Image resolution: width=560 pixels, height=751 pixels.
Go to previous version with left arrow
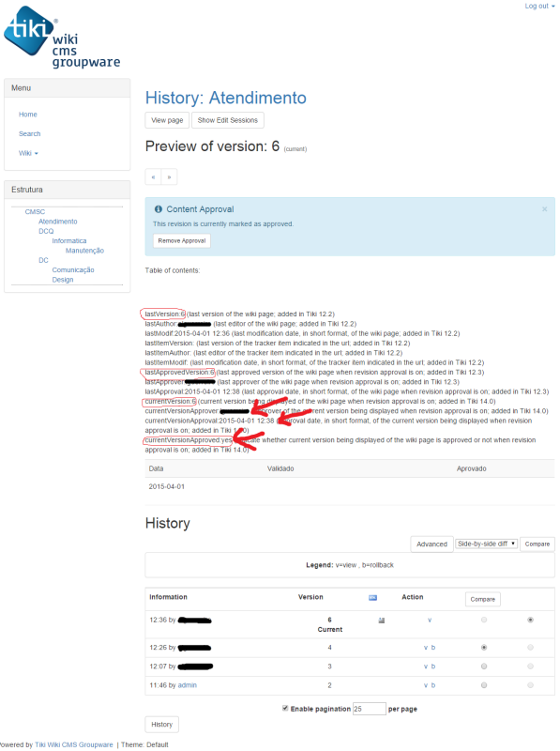[153, 177]
